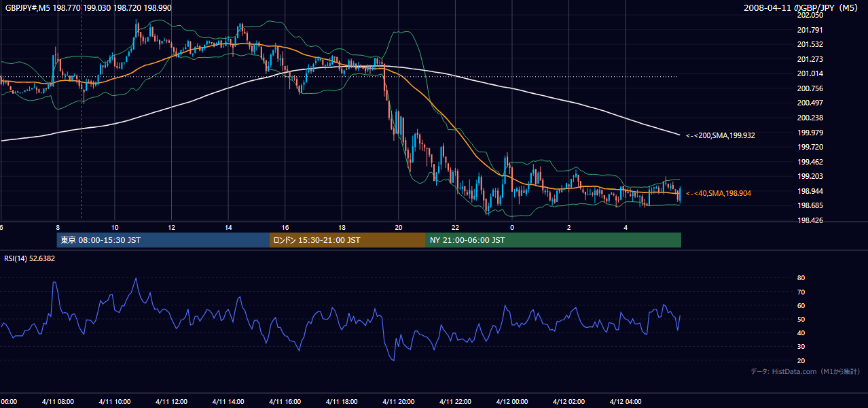Click price axis value 198.685

tap(810, 205)
